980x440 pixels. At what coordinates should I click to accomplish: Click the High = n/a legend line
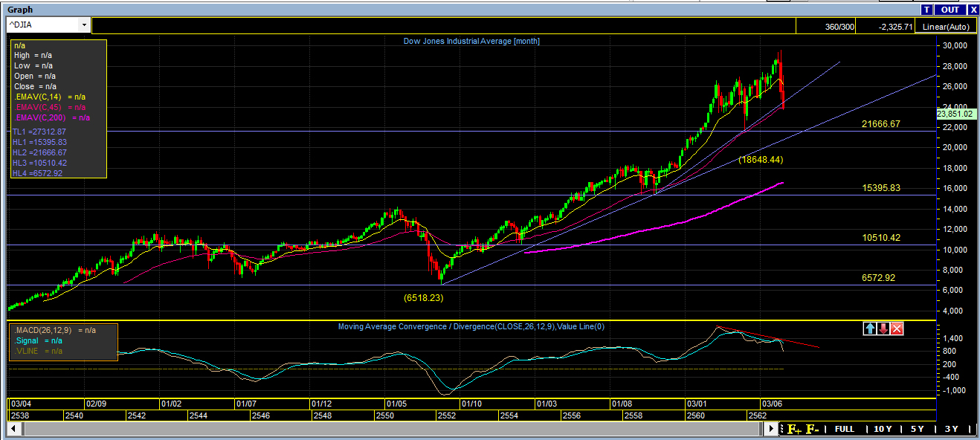(33, 55)
